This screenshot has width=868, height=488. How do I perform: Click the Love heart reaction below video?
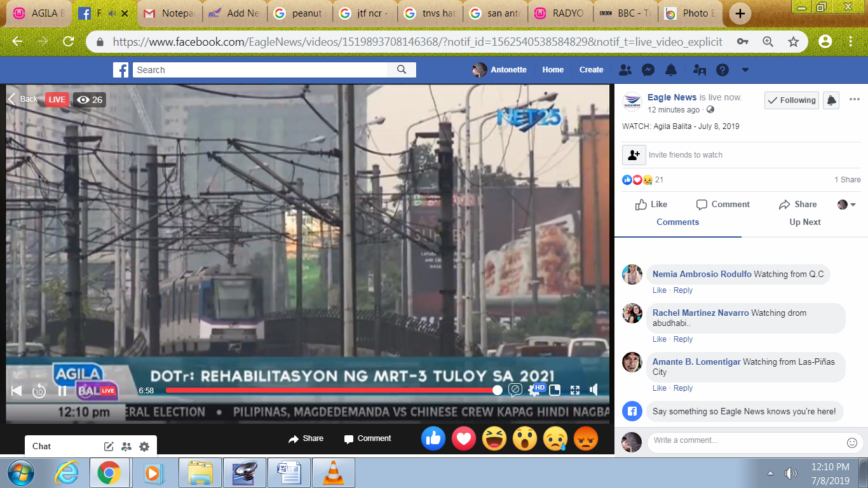[x=464, y=438]
